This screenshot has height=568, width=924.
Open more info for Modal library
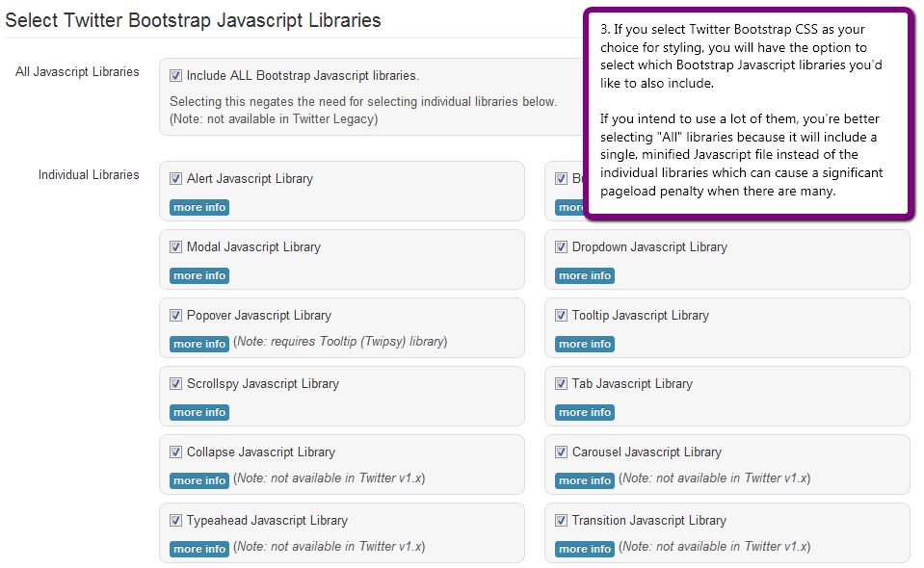(x=199, y=275)
